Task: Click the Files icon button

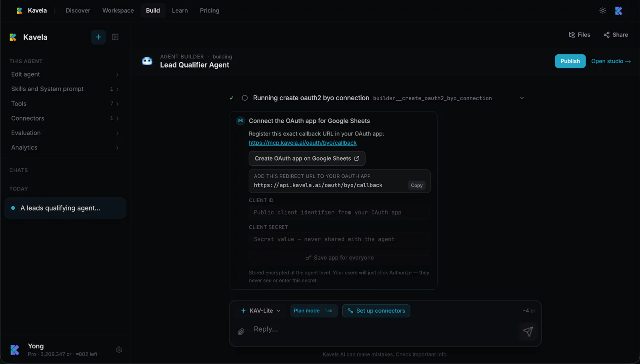Action: pyautogui.click(x=579, y=35)
